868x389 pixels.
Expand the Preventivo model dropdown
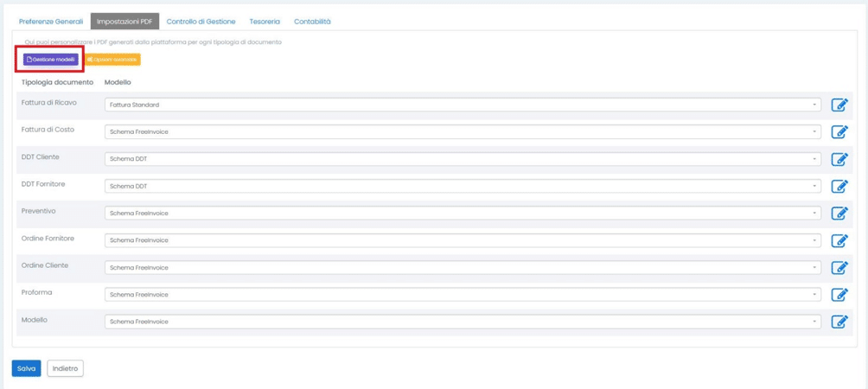point(463,214)
